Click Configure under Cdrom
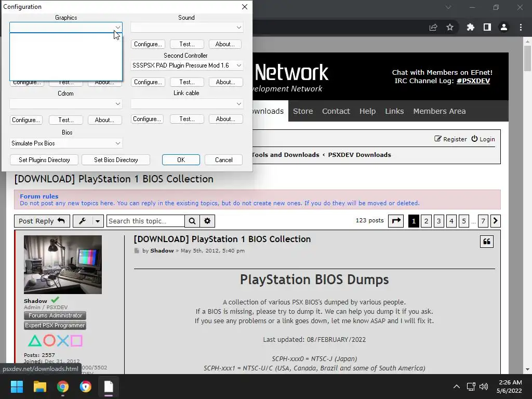532x399 pixels. (x=26, y=120)
